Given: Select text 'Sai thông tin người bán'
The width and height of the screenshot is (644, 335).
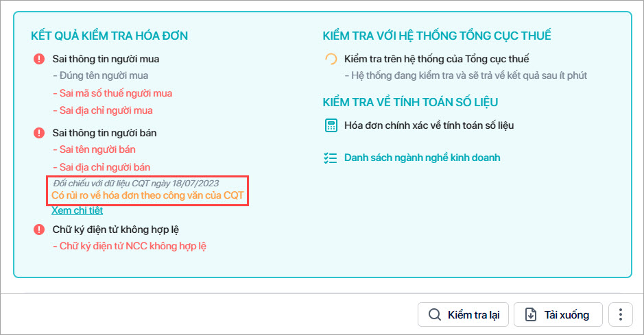Looking at the screenshot, I should [104, 133].
